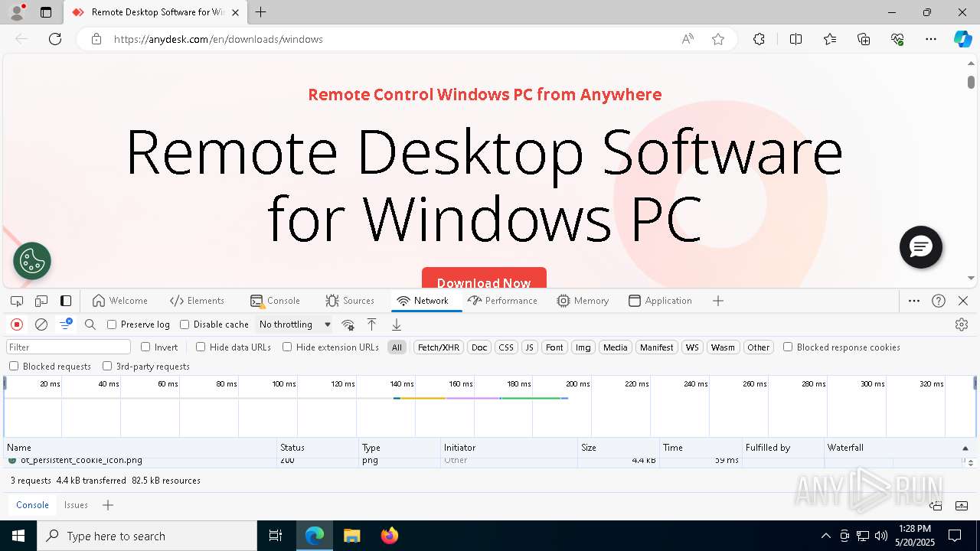Check Hide data URLs
Image resolution: width=980 pixels, height=551 pixels.
point(201,347)
